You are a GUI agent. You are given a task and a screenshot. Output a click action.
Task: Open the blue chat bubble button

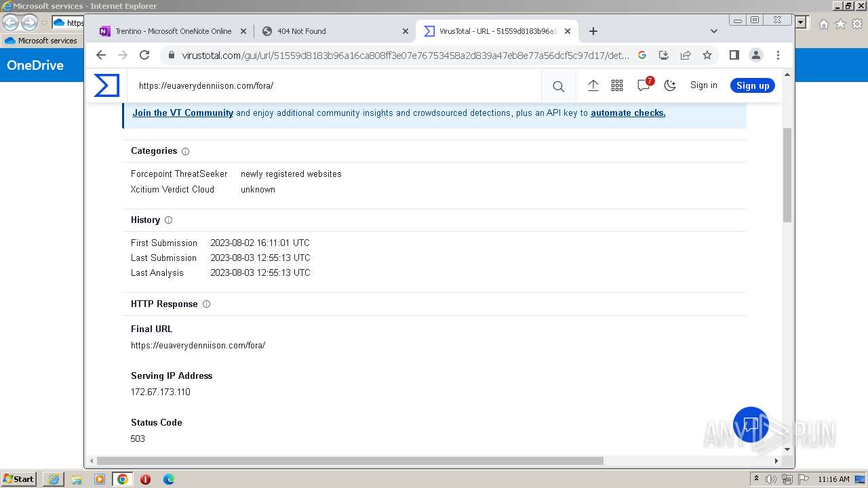(751, 424)
